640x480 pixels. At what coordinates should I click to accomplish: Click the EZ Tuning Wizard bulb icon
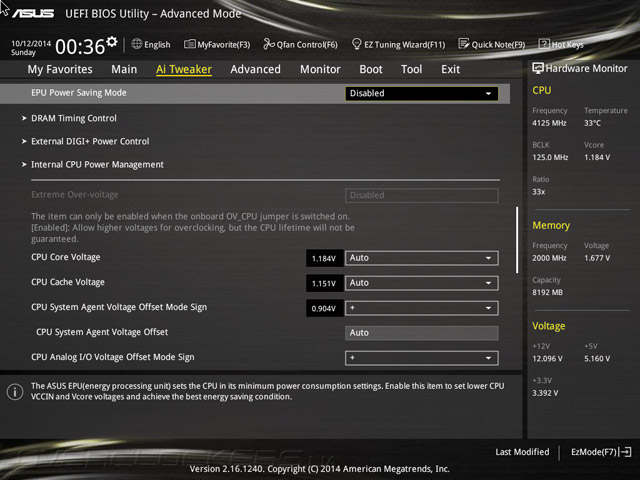[356, 44]
